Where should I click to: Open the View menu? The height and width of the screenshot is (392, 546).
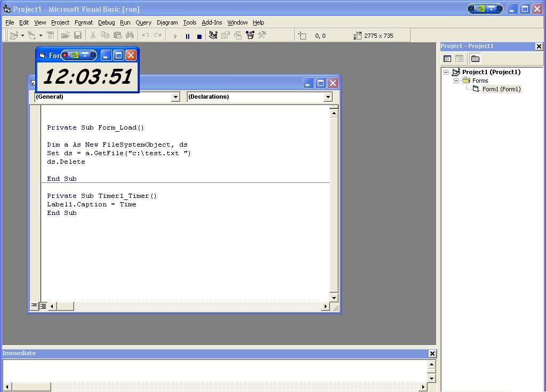tap(40, 22)
